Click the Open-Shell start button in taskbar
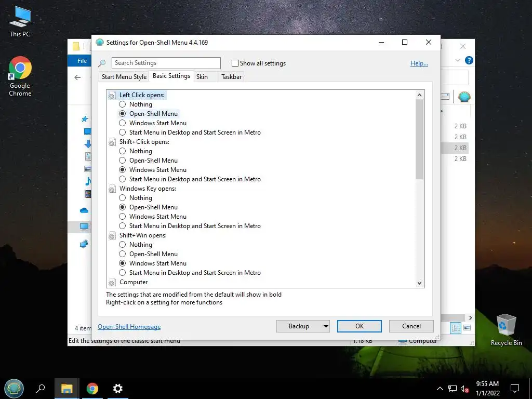This screenshot has height=399, width=532. 14,389
